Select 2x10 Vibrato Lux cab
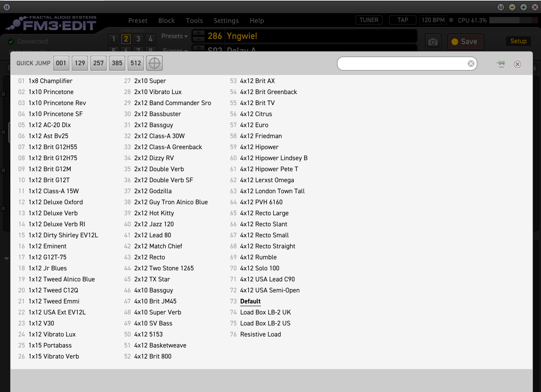This screenshot has height=392, width=541. (x=158, y=92)
